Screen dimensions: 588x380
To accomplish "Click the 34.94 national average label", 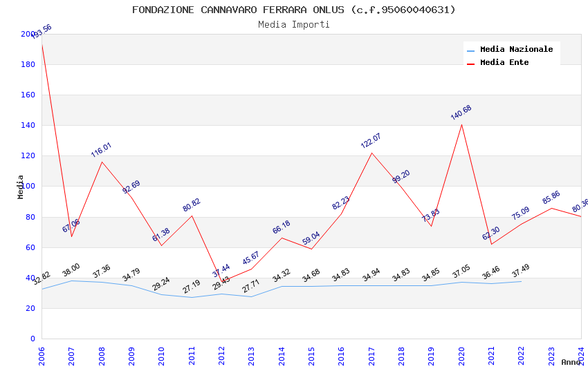I will (371, 275).
